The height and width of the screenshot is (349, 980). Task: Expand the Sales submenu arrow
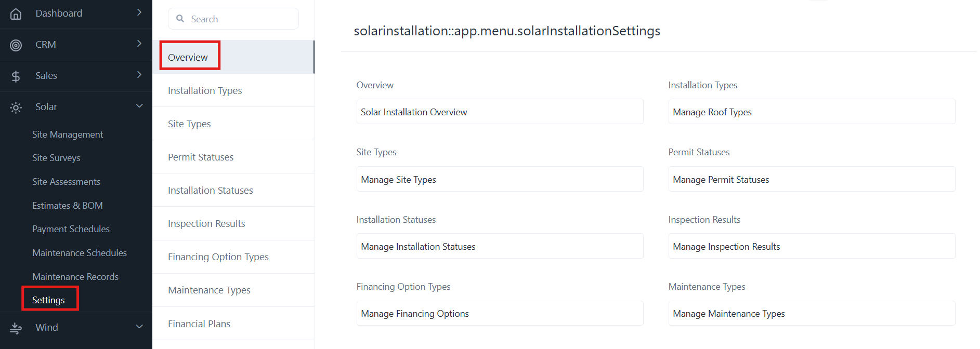[139, 75]
